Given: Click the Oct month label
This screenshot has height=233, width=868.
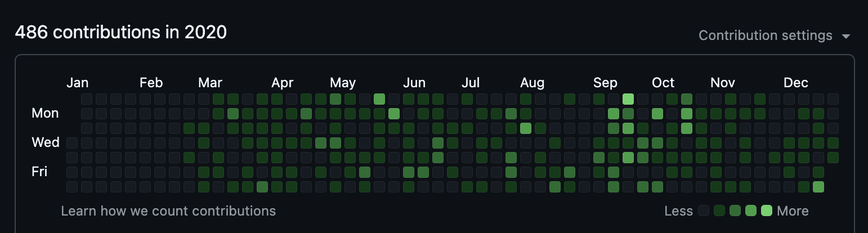Looking at the screenshot, I should [x=663, y=83].
